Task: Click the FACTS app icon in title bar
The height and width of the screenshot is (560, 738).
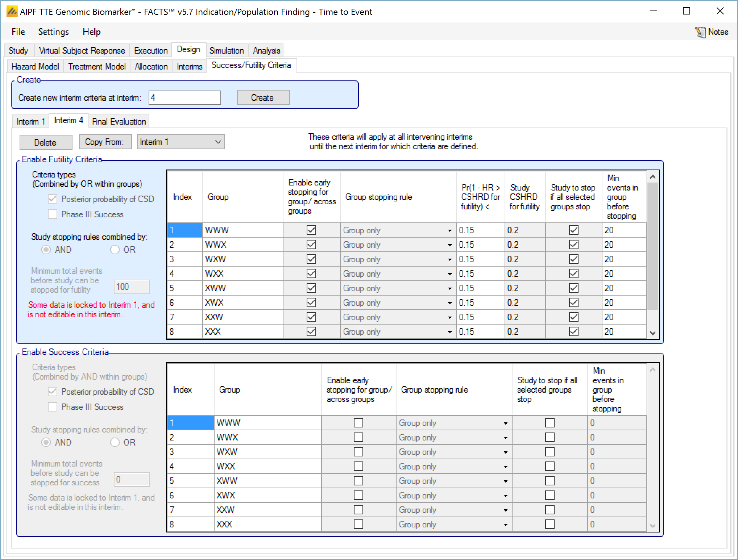Action: pos(12,12)
